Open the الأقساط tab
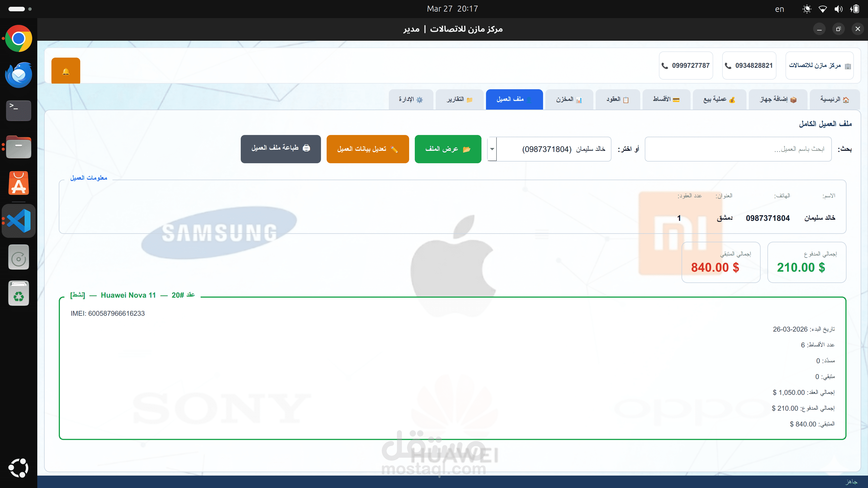 pyautogui.click(x=666, y=99)
